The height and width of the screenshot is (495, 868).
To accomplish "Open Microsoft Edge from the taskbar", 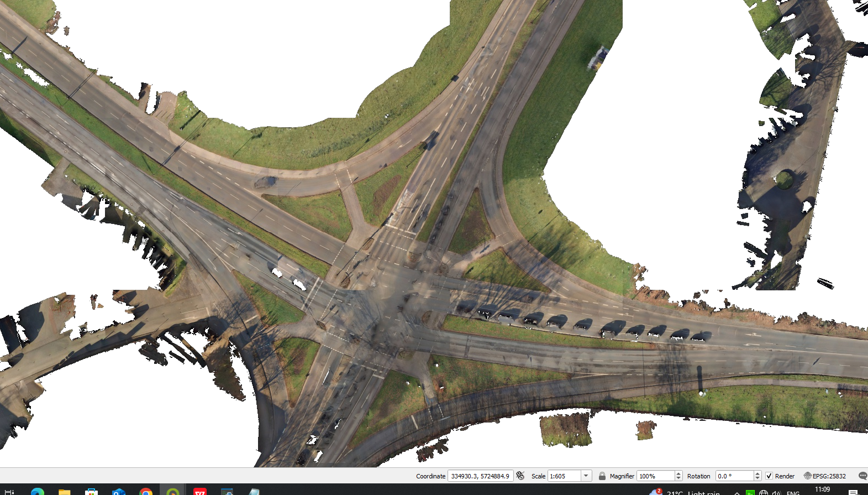I will [37, 492].
